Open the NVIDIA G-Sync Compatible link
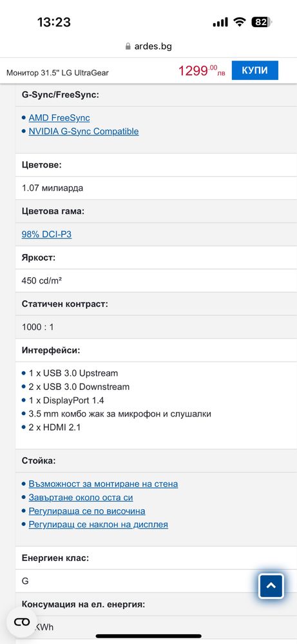This screenshot has height=644, width=297. click(x=84, y=132)
